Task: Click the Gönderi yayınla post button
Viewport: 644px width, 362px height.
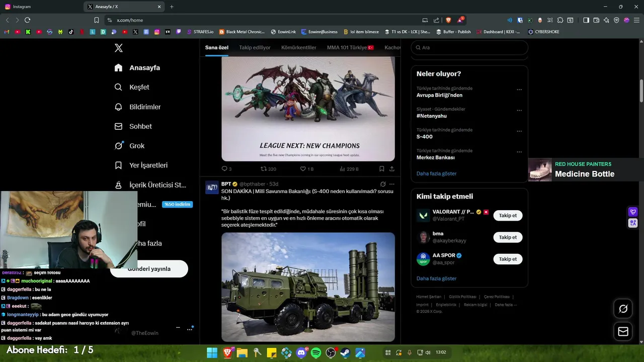Action: (149, 269)
